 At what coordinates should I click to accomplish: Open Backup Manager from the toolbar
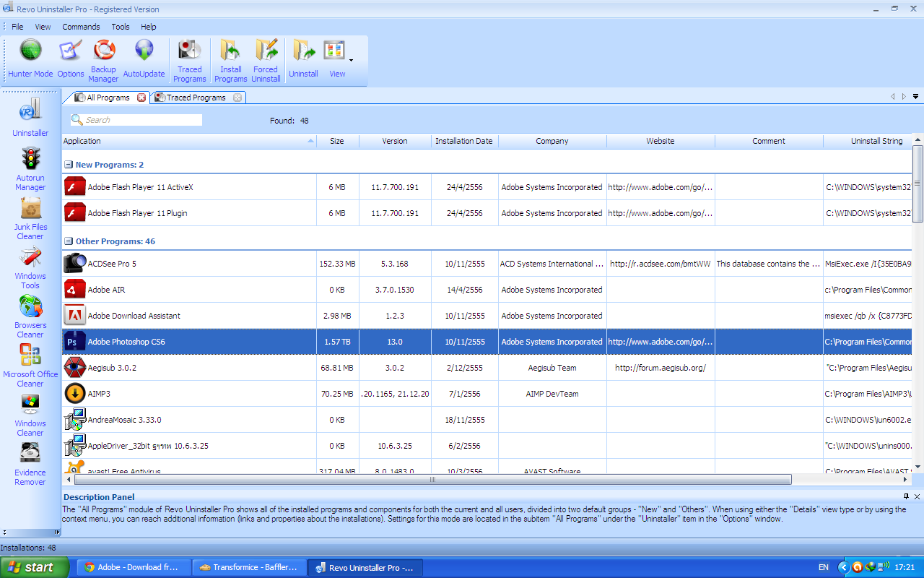pos(104,61)
